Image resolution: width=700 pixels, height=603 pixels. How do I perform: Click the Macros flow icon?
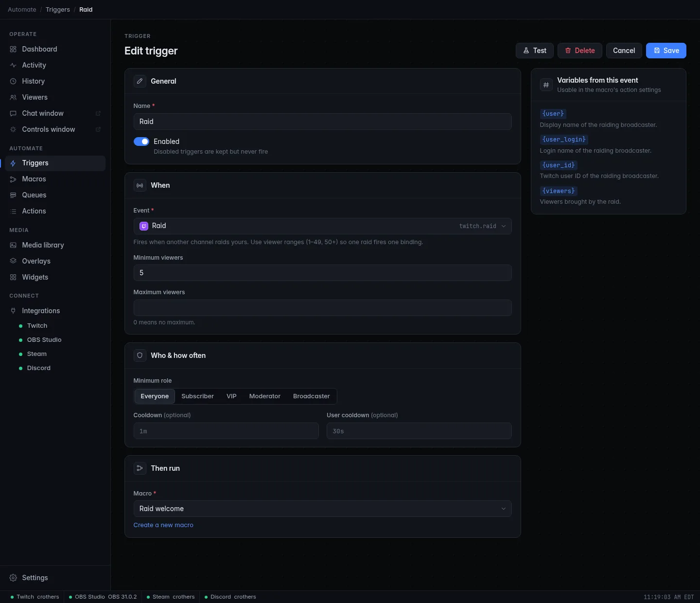pyautogui.click(x=13, y=179)
